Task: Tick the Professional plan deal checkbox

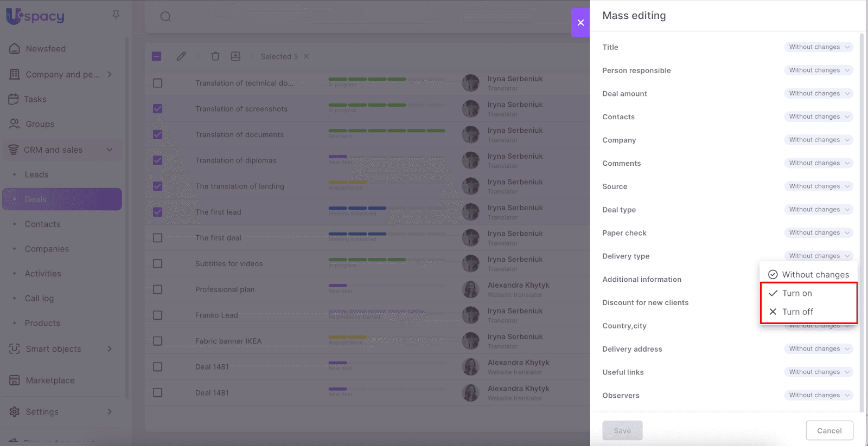Action: click(x=157, y=289)
